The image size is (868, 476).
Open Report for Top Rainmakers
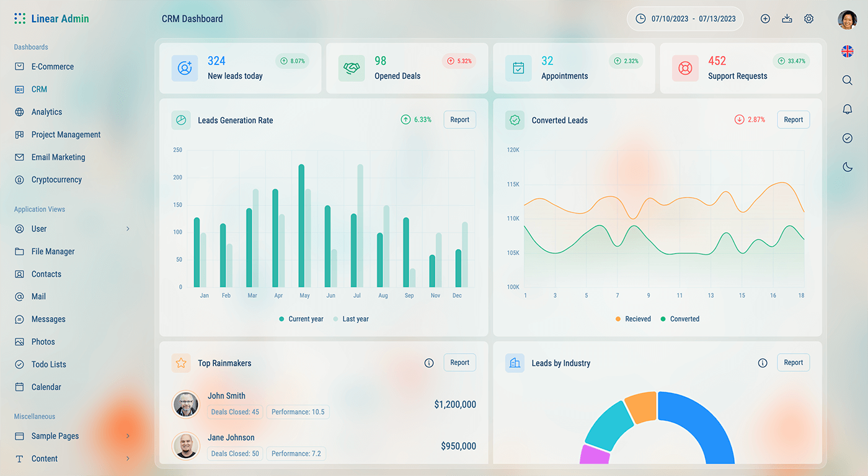point(459,362)
